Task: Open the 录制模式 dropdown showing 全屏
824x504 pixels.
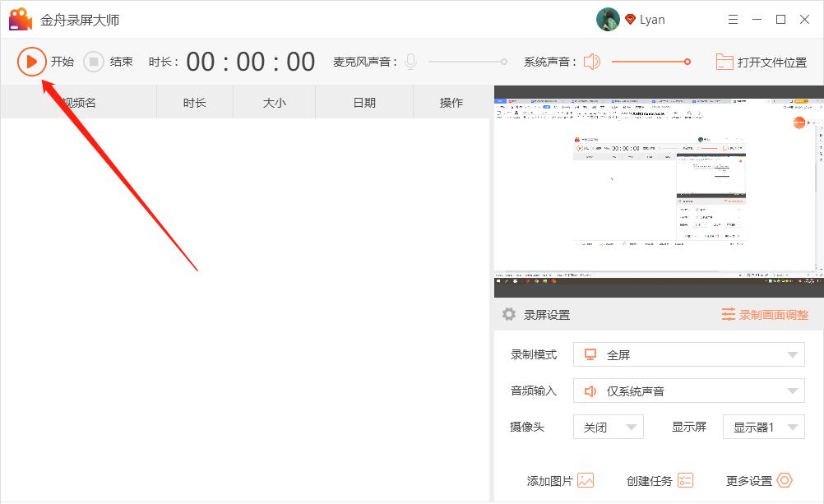Action: (x=688, y=354)
